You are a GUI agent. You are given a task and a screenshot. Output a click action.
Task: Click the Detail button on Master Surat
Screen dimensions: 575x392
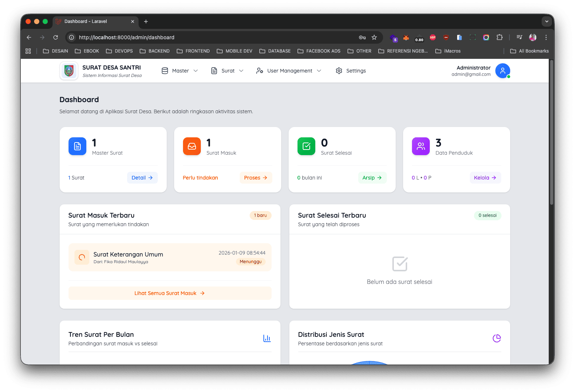point(142,178)
